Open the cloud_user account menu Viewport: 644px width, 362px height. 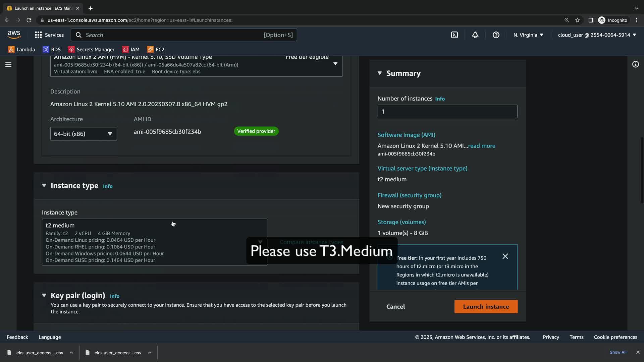click(x=597, y=35)
